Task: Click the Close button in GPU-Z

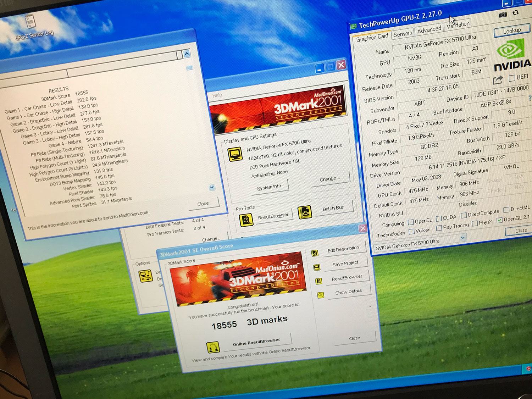Action: [521, 231]
